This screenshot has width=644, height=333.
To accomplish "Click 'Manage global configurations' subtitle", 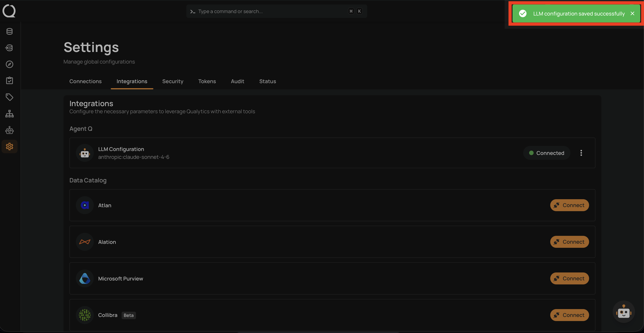I will [99, 62].
